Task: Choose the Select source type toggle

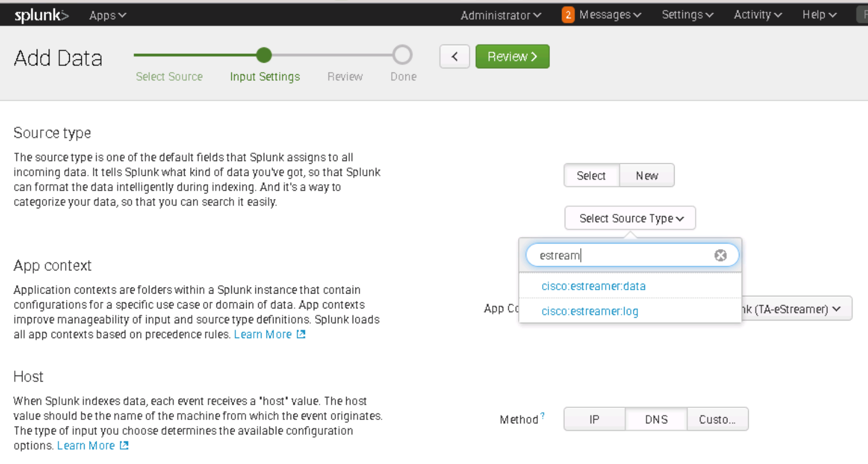Action: click(591, 175)
